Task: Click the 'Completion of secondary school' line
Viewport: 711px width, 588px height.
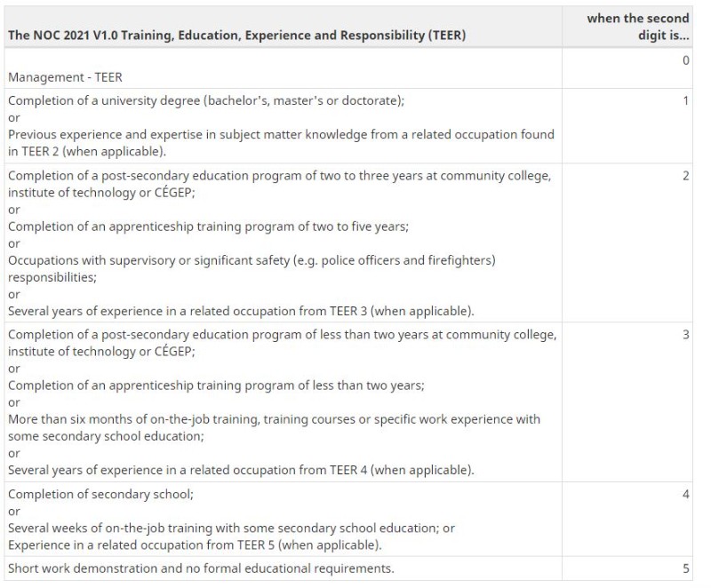Action: pos(100,494)
